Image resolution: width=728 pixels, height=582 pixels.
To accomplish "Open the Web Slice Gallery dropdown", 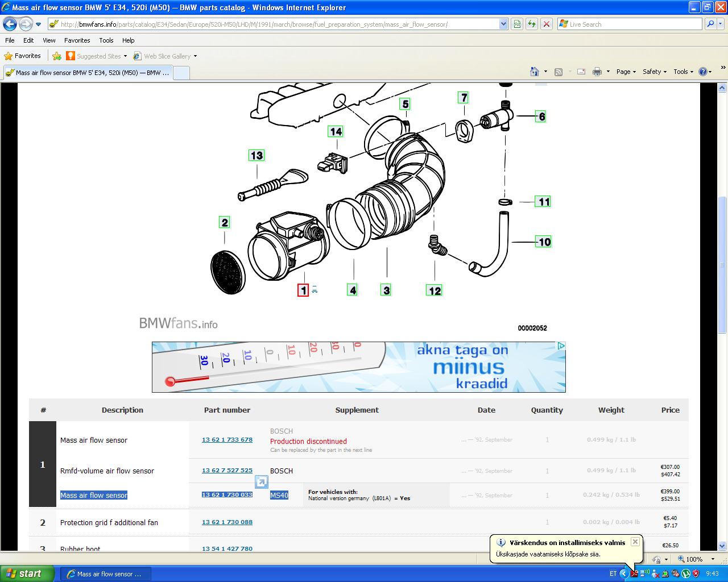I will 165,56.
